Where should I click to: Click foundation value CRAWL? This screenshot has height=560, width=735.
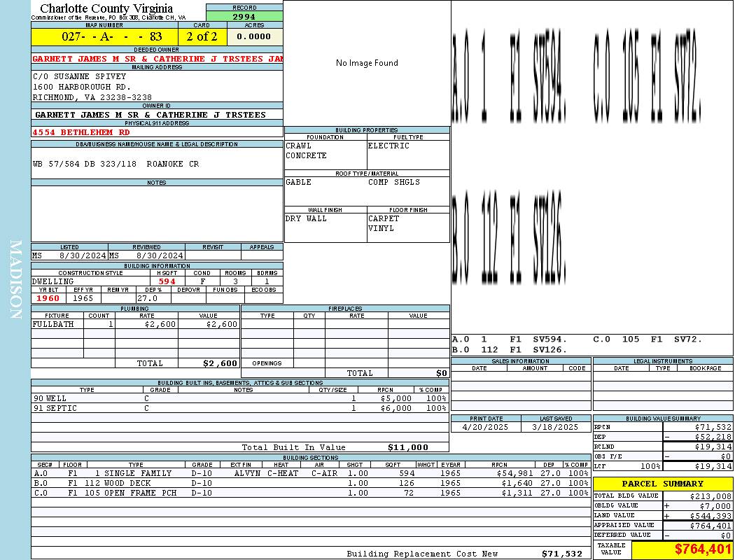pyautogui.click(x=299, y=146)
